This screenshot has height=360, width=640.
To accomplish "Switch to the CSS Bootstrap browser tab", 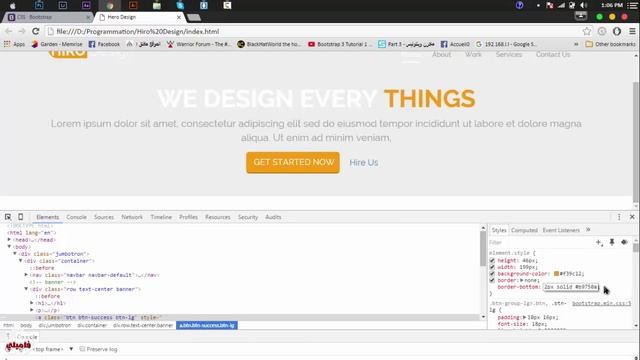I will coord(48,17).
